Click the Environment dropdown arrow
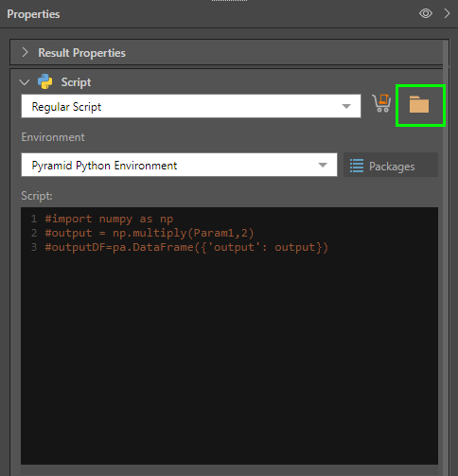Screen dimensions: 458x476 pyautogui.click(x=323, y=165)
